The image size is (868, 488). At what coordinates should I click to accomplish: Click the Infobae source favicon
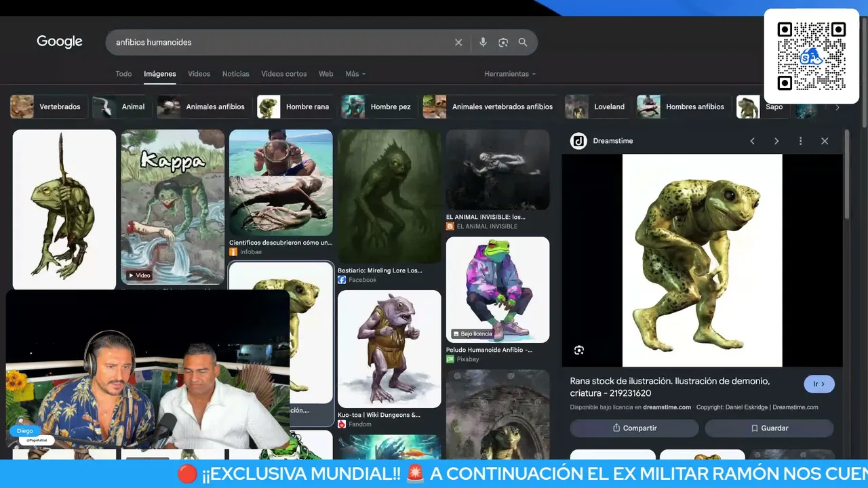[233, 252]
